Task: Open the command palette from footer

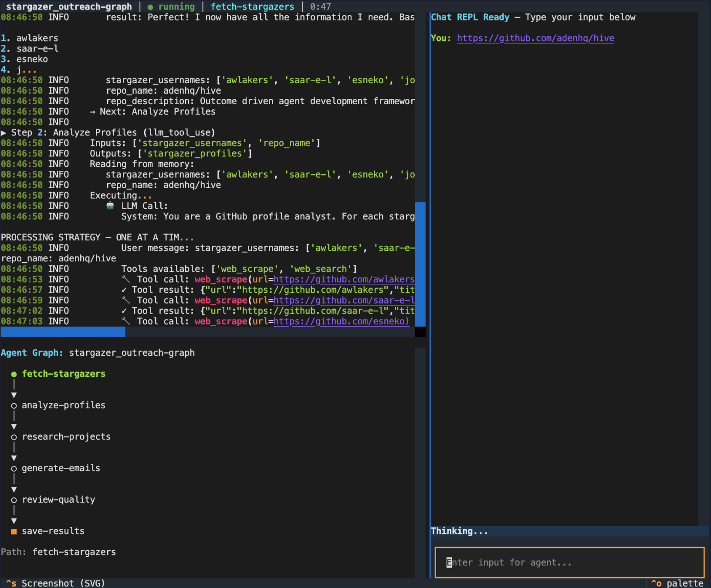Action: (677, 583)
